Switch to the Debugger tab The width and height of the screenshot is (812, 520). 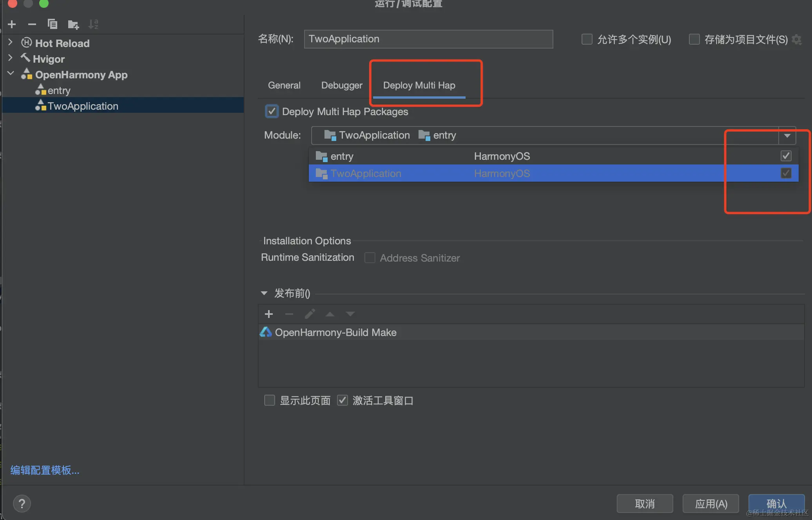click(x=342, y=85)
